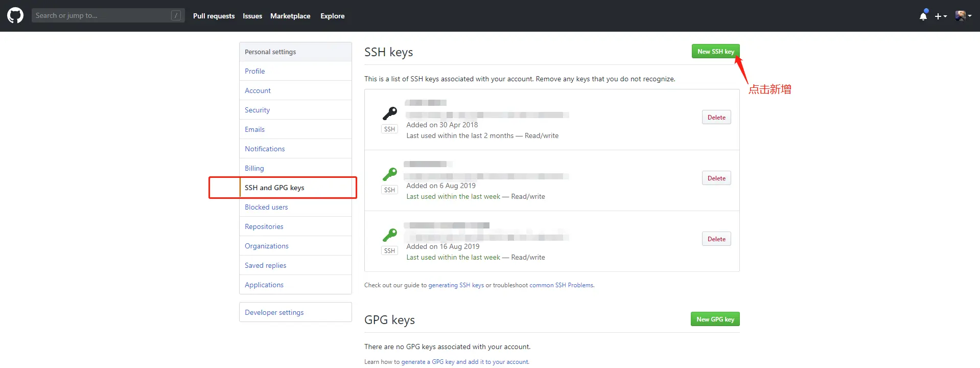Click green key icon for 6 Aug key
Image resolution: width=980 pixels, height=368 pixels.
[390, 174]
